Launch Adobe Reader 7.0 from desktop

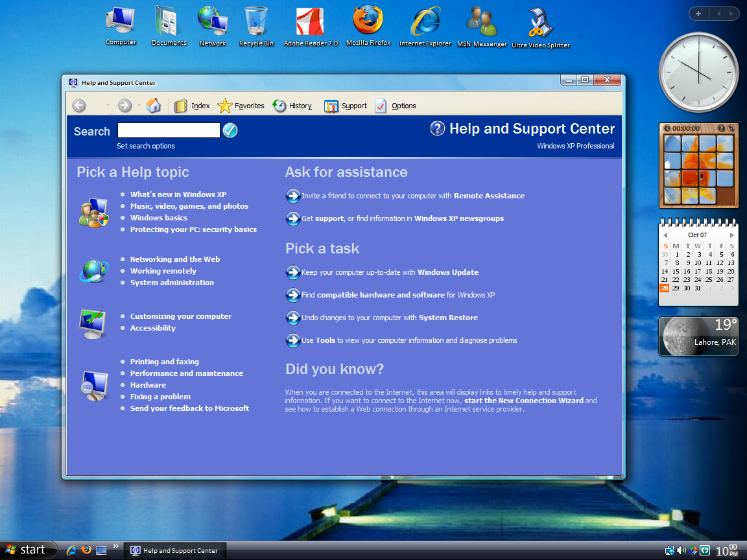click(311, 26)
